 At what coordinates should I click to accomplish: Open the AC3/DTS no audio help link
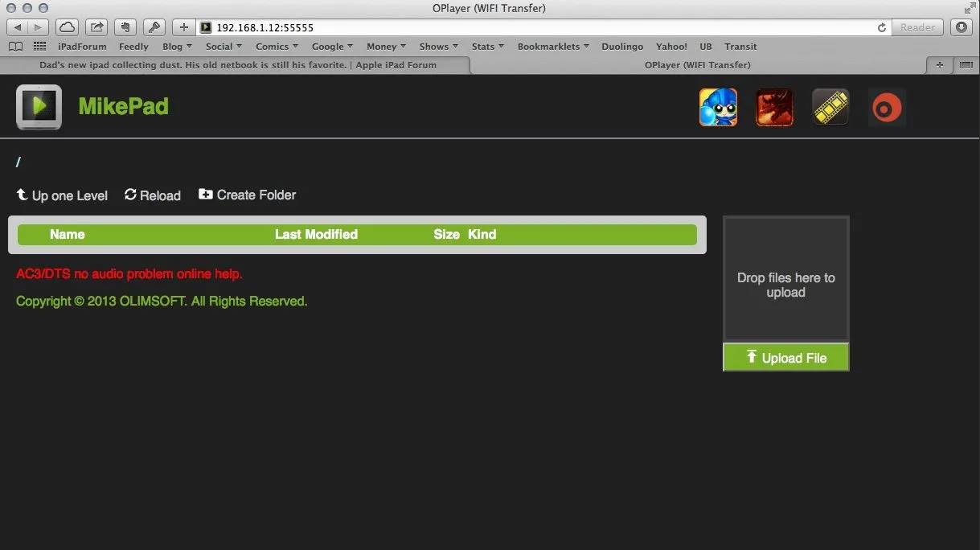pos(129,274)
